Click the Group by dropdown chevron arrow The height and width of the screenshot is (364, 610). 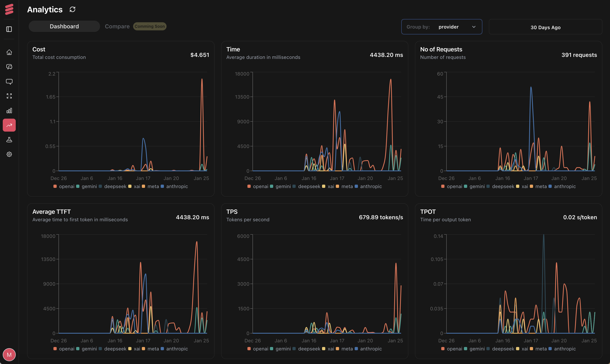pyautogui.click(x=474, y=27)
